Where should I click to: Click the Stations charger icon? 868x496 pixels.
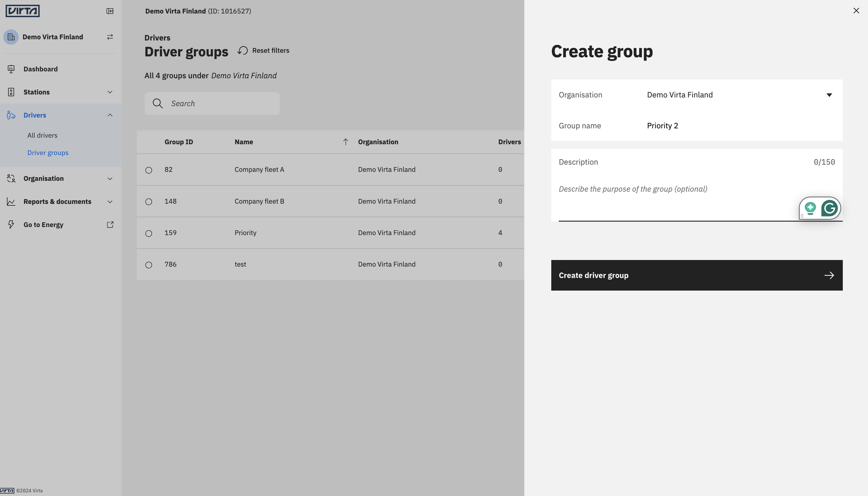(11, 92)
